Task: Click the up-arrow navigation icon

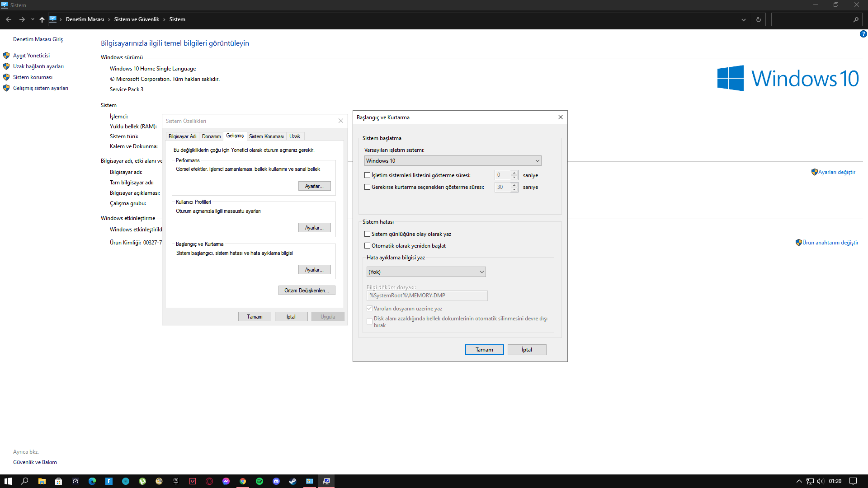Action: click(42, 19)
